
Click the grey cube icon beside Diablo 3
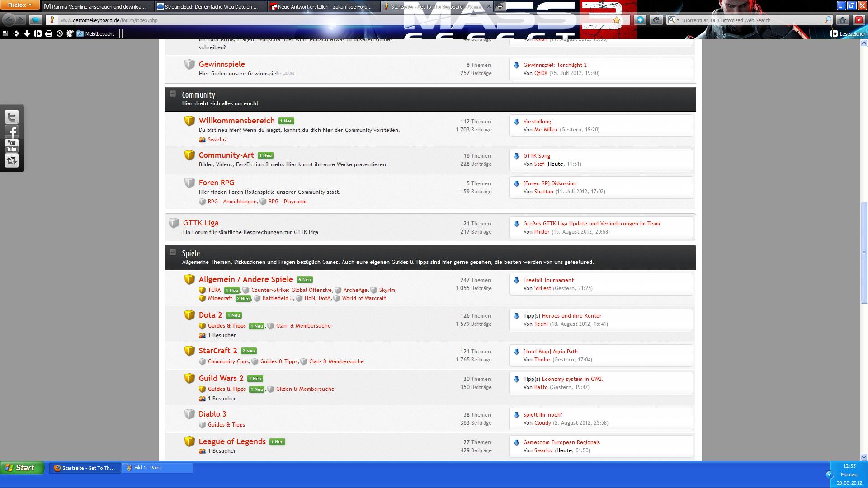(189, 414)
